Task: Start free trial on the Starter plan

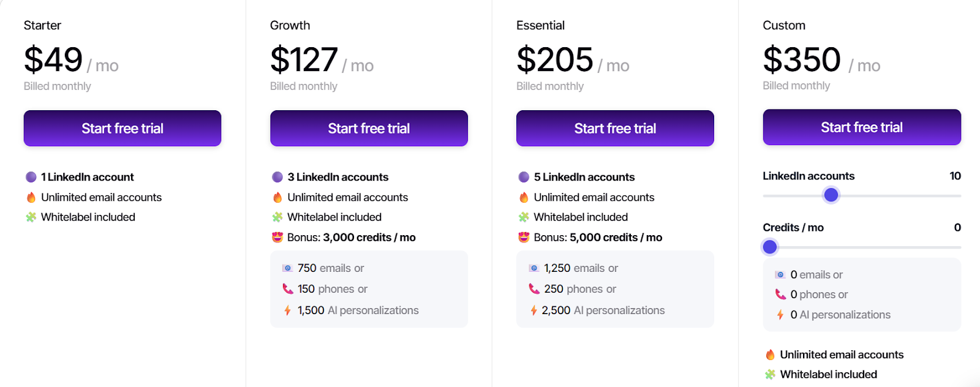Action: coord(122,128)
